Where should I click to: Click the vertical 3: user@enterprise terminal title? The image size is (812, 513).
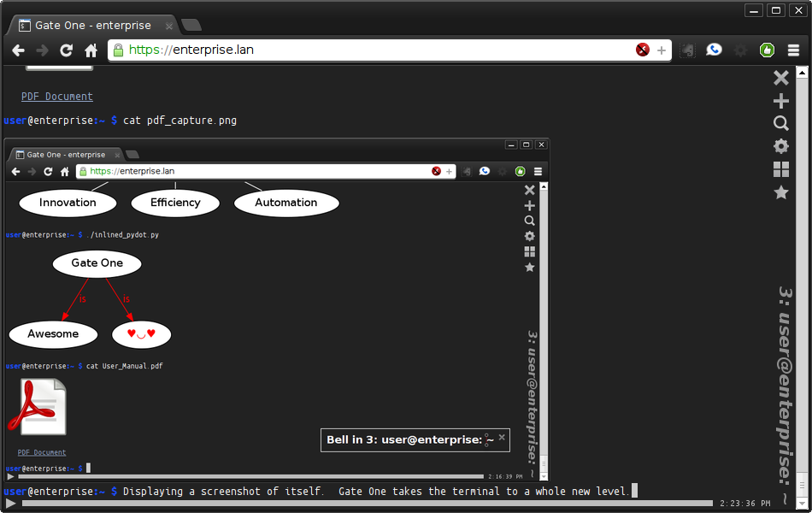786,394
